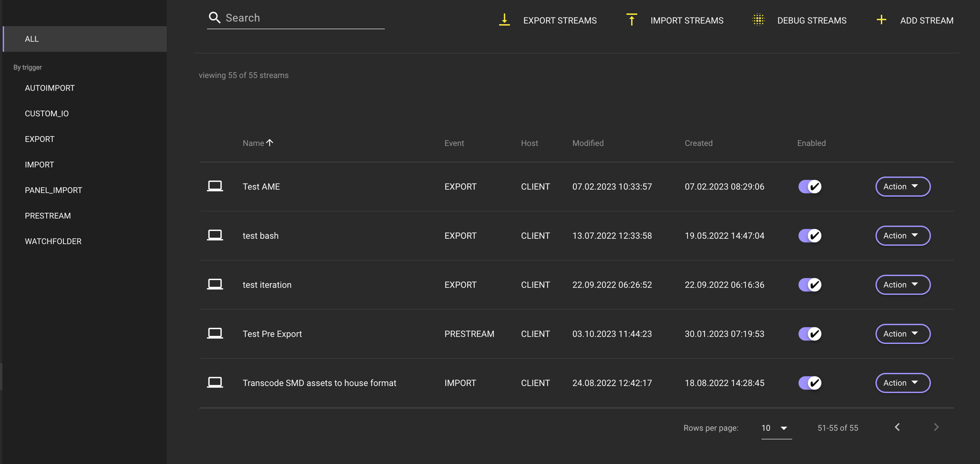Click the ALL streams filter

(x=32, y=39)
